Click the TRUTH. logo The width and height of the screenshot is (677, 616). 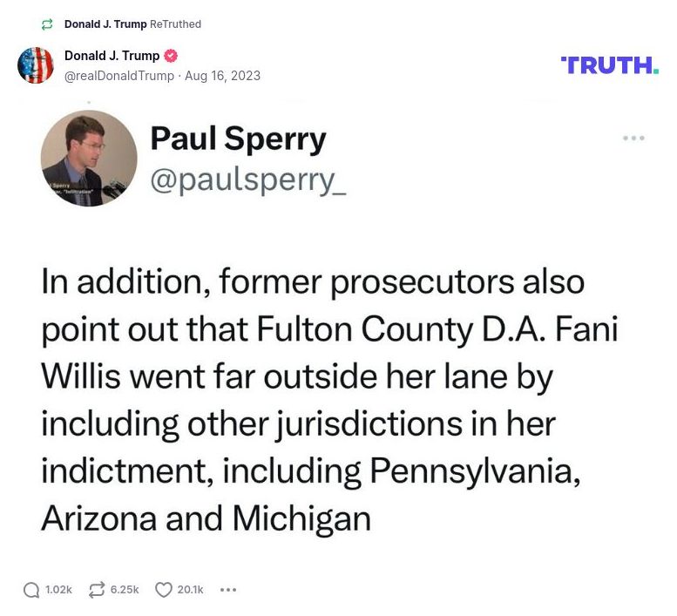pyautogui.click(x=610, y=64)
